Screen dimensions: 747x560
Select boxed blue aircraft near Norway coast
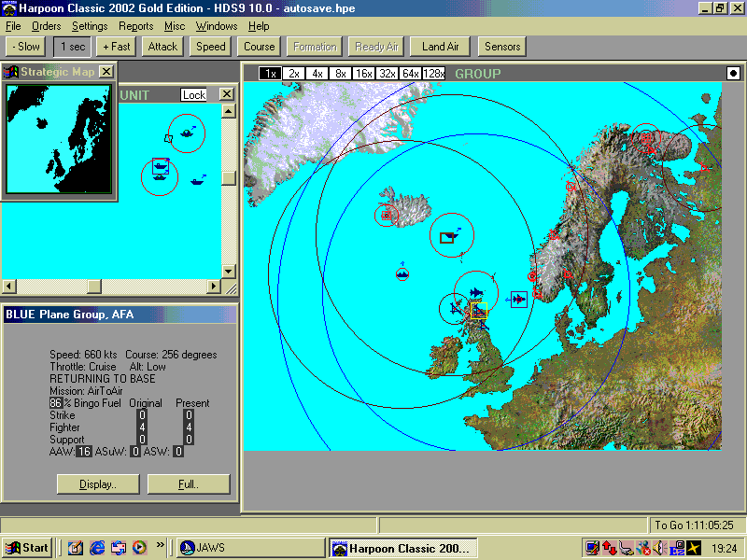point(519,300)
